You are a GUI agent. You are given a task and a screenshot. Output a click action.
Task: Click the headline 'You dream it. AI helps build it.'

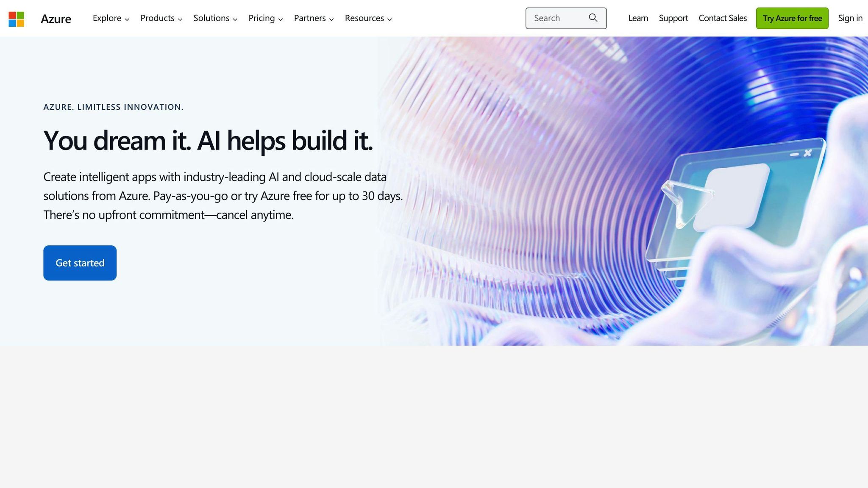coord(208,141)
